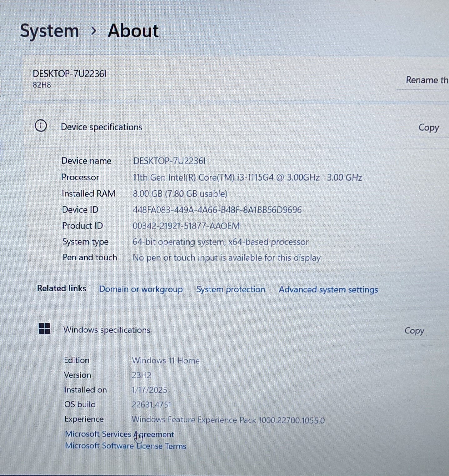Click the model number 82H8 under PC name
Image resolution: width=449 pixels, height=476 pixels.
click(42, 85)
